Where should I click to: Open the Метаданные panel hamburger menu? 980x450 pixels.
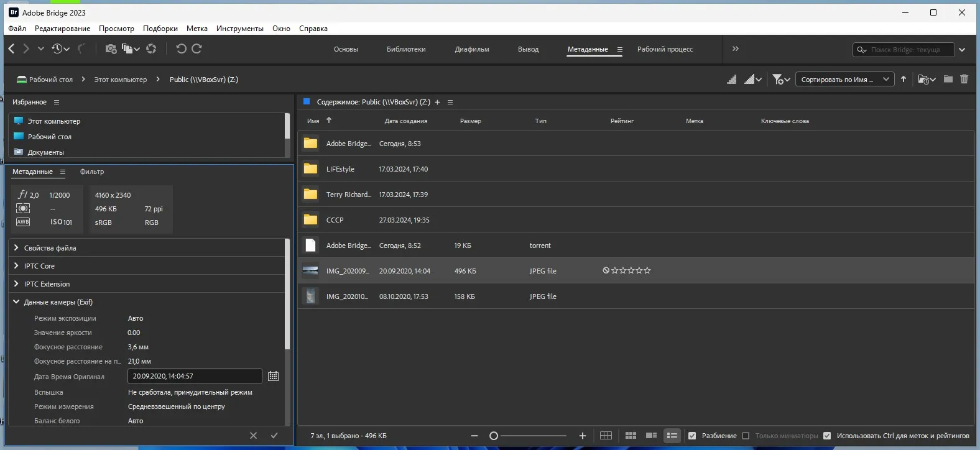[x=62, y=172]
